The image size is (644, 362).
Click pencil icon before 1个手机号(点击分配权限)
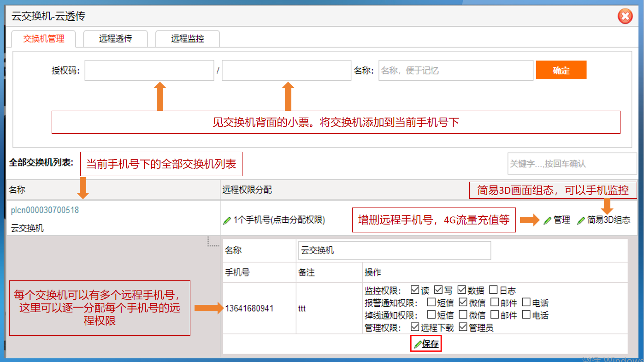coord(227,220)
